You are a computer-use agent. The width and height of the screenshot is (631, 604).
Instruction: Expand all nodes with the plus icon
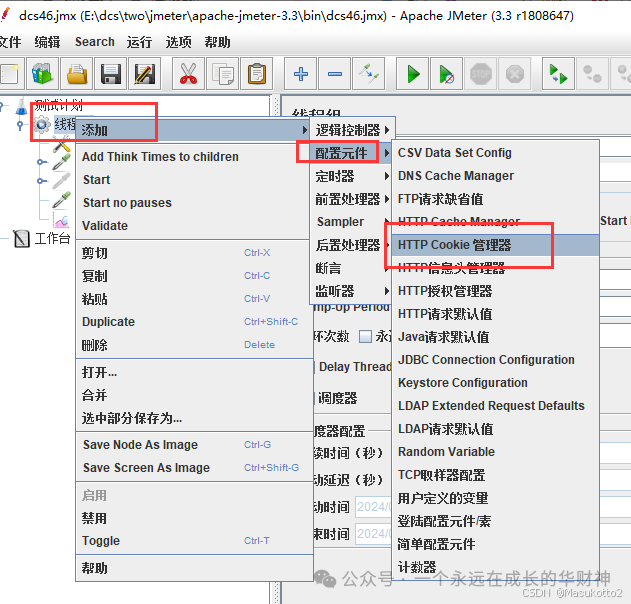(x=301, y=74)
